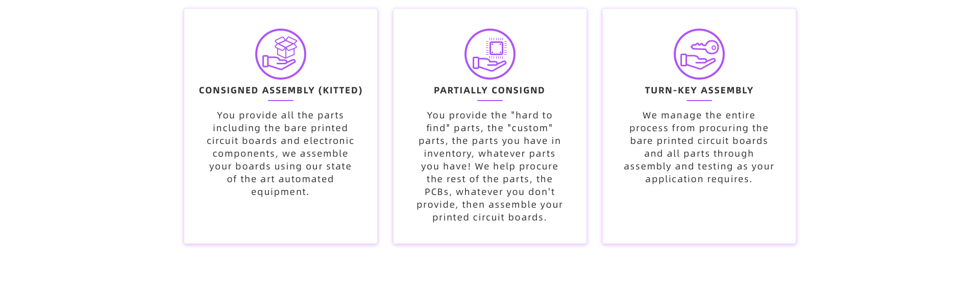This screenshot has width=980, height=295.
Task: Select the microchip graphic in the middle icon
Action: 496,48
